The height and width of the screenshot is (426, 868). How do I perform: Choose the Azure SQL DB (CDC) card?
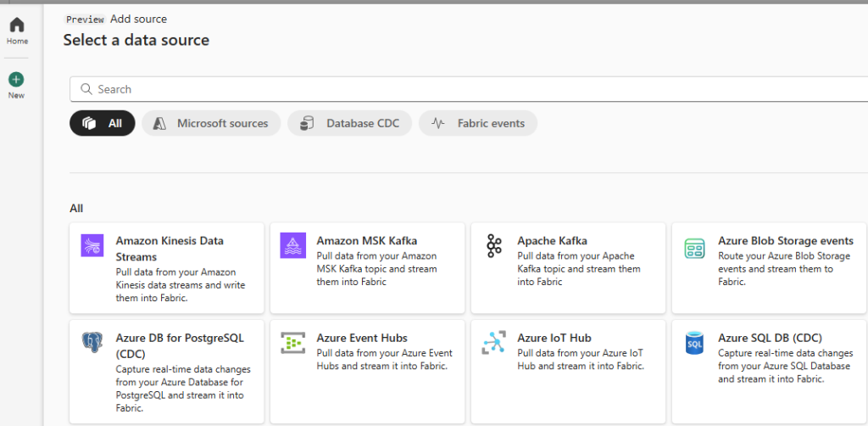click(770, 372)
